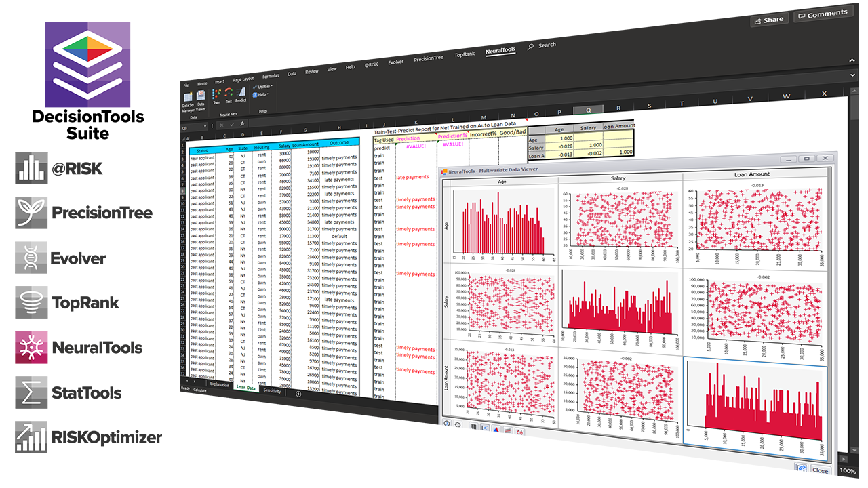Click Close in the Data Viewer
Image resolution: width=868 pixels, height=488 pixels.
pos(820,470)
